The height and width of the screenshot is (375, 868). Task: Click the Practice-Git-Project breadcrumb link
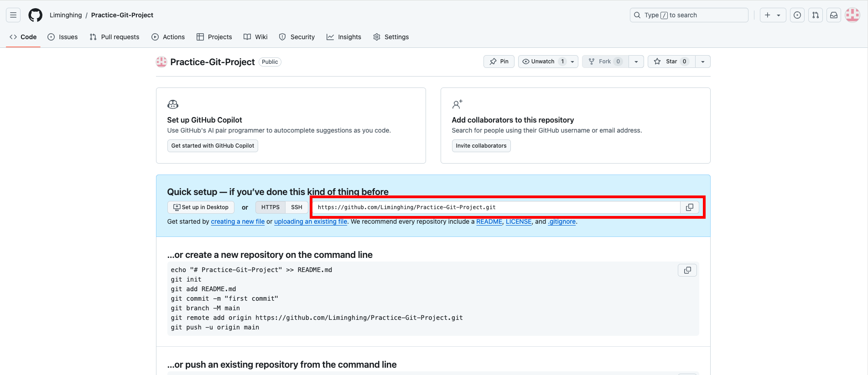coord(122,15)
